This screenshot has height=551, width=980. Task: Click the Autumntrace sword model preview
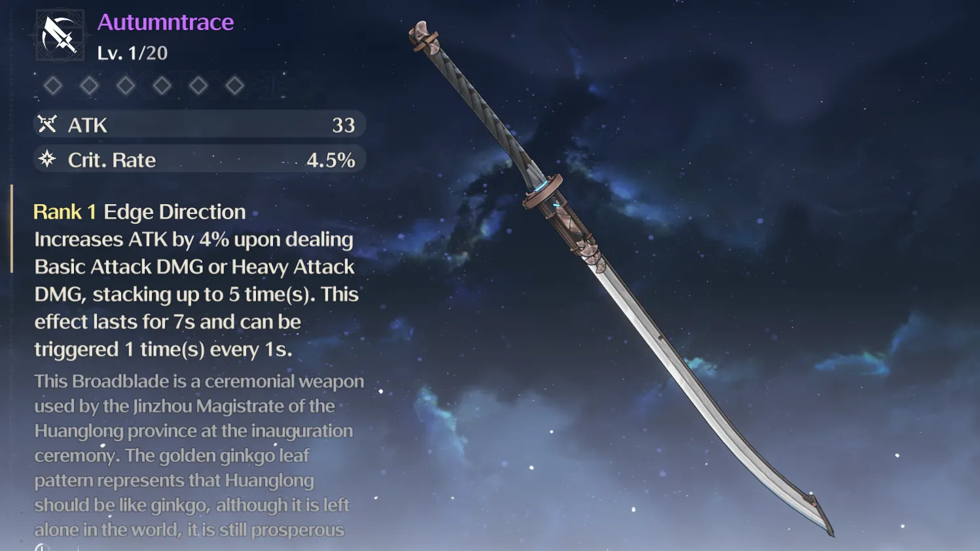pyautogui.click(x=622, y=278)
